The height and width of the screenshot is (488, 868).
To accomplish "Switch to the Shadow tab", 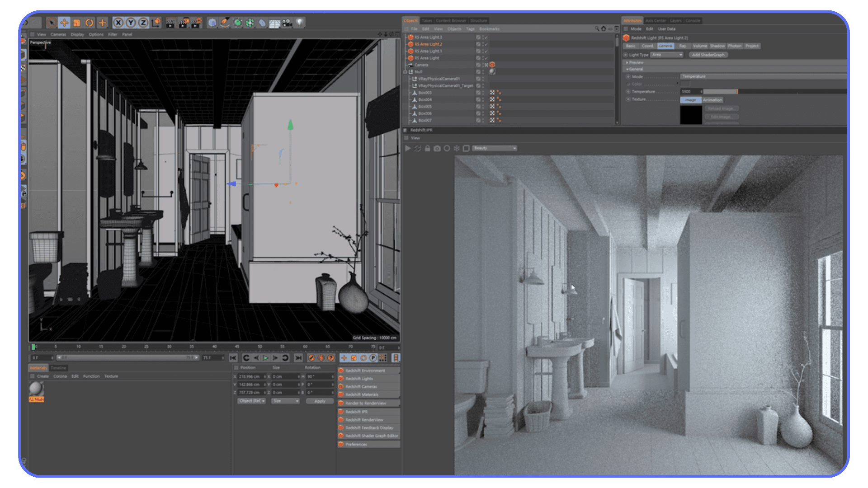I will click(717, 46).
